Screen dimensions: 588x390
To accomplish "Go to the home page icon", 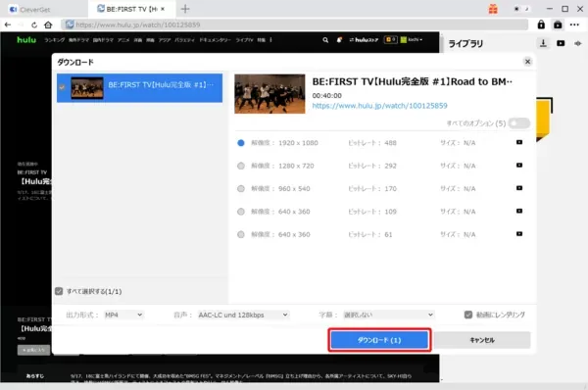I will (x=48, y=24).
